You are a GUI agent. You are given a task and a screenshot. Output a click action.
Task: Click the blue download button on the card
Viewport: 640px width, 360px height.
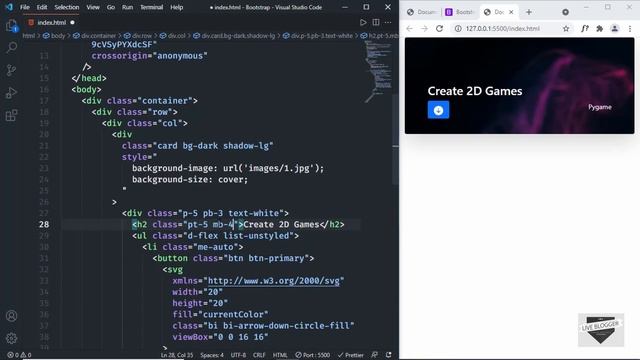point(438,110)
